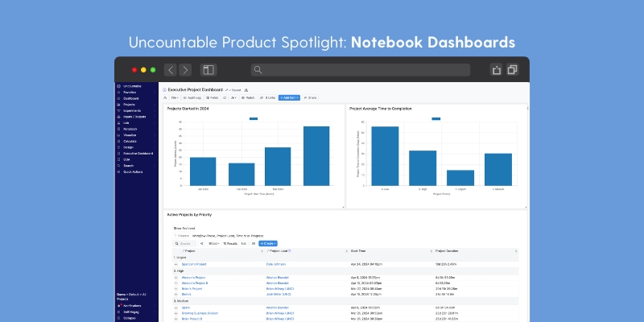
Task: Open the List view dropdown
Action: [x=213, y=244]
